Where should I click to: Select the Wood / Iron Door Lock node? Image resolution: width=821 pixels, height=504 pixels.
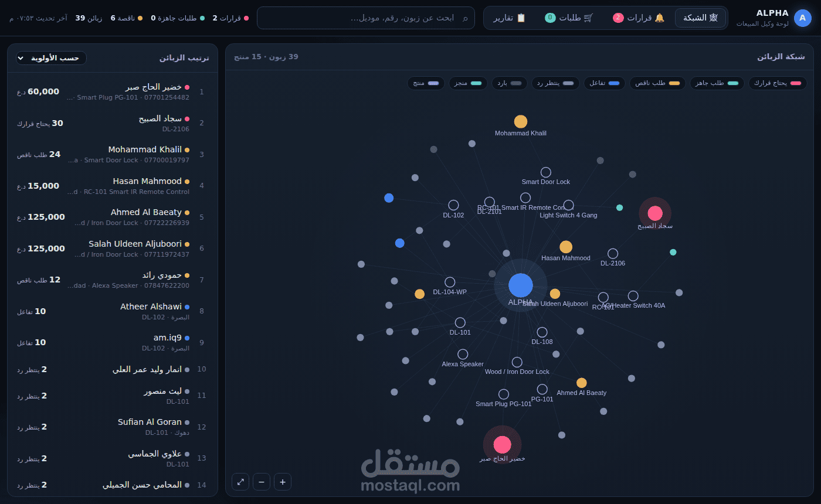pos(517,362)
